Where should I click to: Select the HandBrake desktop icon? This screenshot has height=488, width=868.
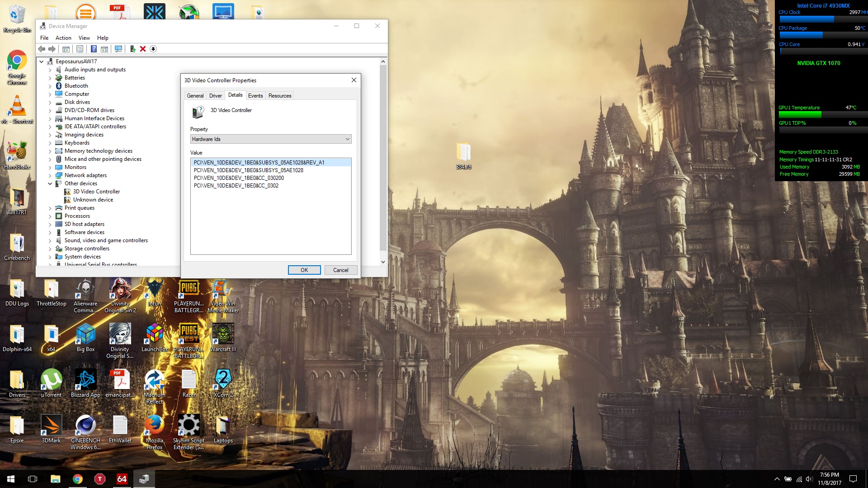coord(17,155)
